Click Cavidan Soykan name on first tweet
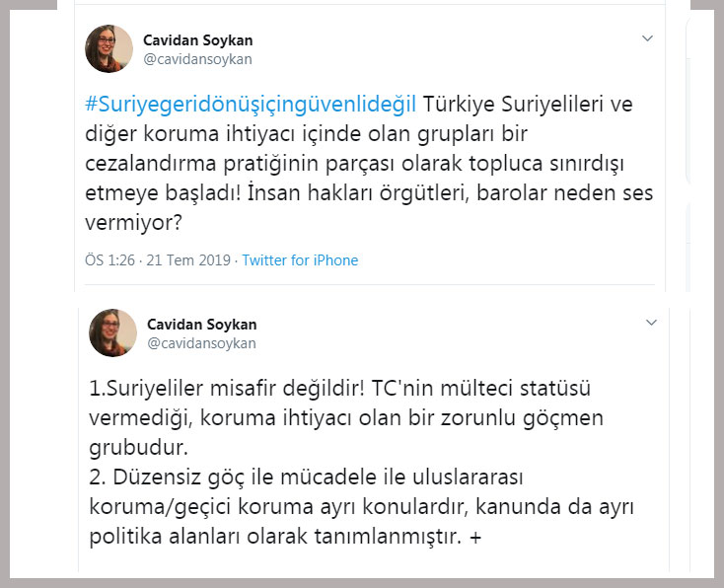The width and height of the screenshot is (724, 588). [199, 40]
